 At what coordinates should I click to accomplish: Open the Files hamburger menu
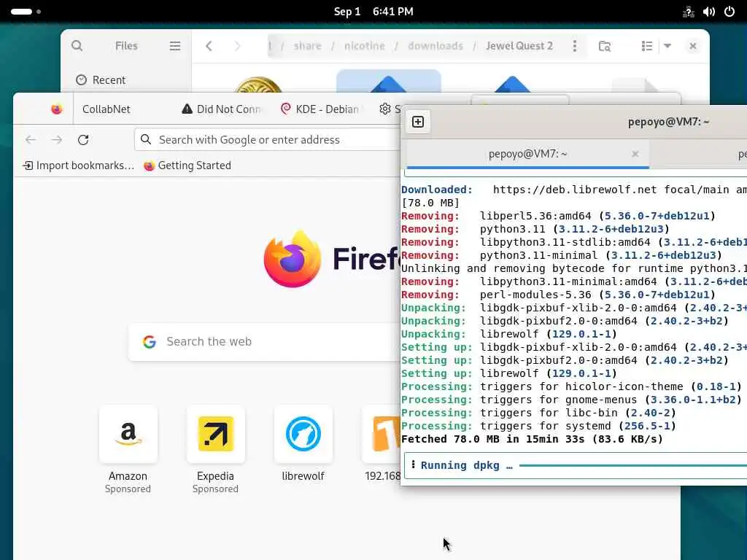pyautogui.click(x=175, y=46)
